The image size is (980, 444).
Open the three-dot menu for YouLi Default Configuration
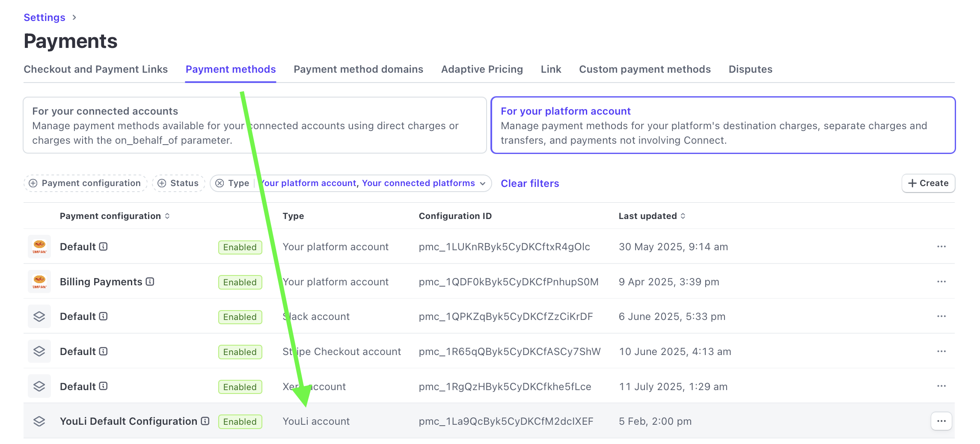coord(941,421)
